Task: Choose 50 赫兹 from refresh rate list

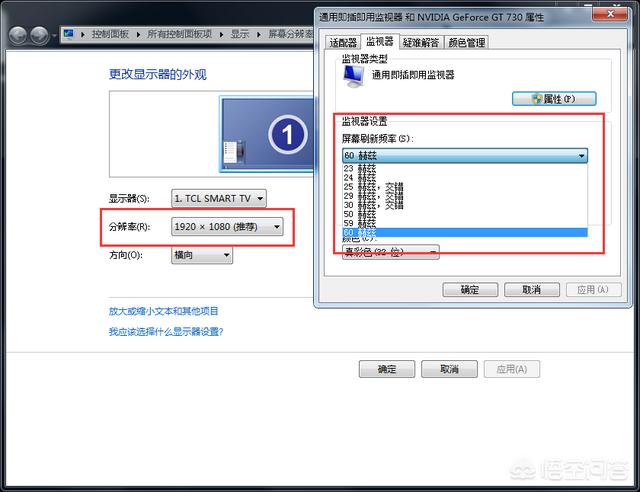Action: tap(360, 214)
